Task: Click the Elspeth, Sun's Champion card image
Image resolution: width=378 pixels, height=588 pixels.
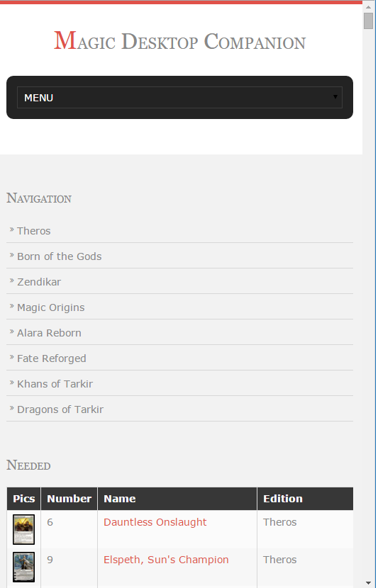Action: [x=23, y=568]
